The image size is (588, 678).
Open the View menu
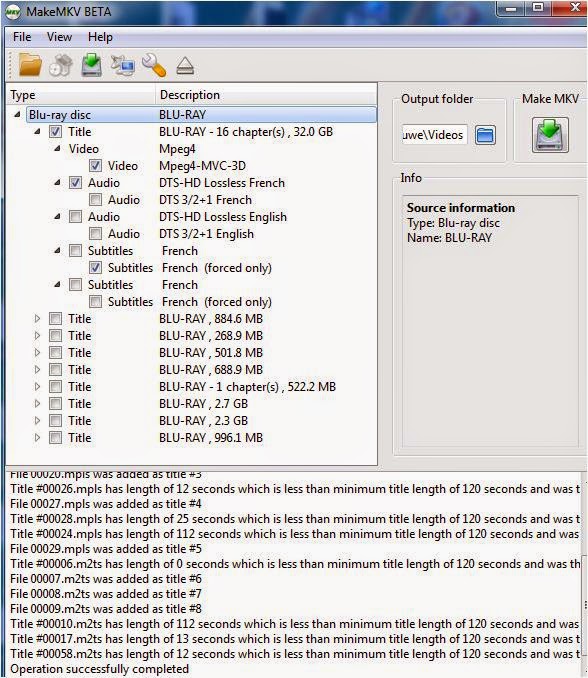tap(59, 37)
